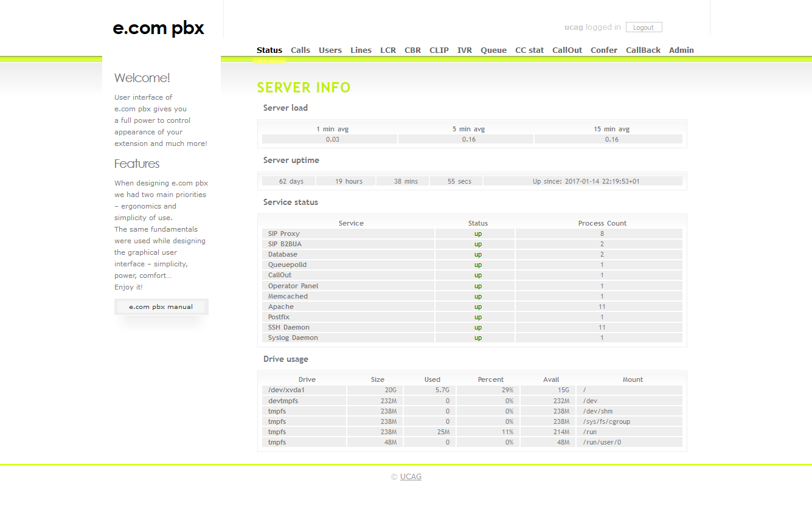Click the Memcached service name
The image size is (812, 509).
tap(288, 296)
